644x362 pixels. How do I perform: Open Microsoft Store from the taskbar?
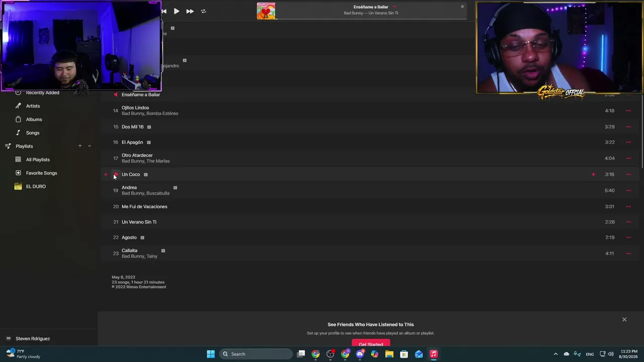coord(404,354)
